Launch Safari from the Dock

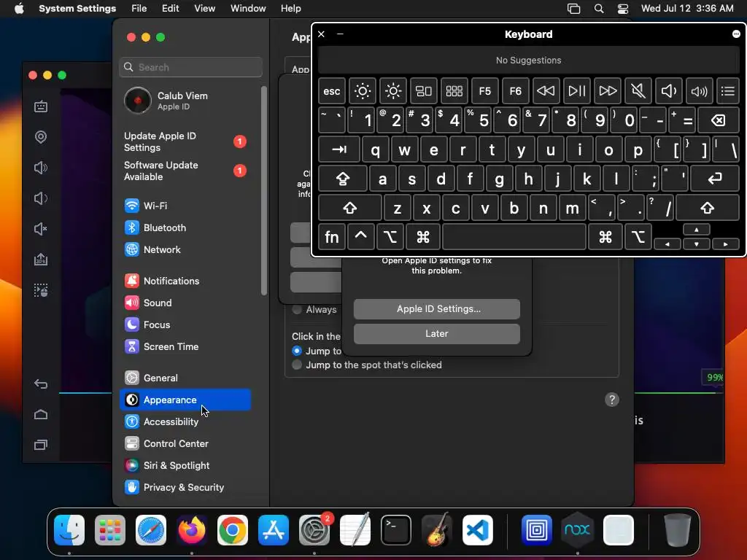151,530
